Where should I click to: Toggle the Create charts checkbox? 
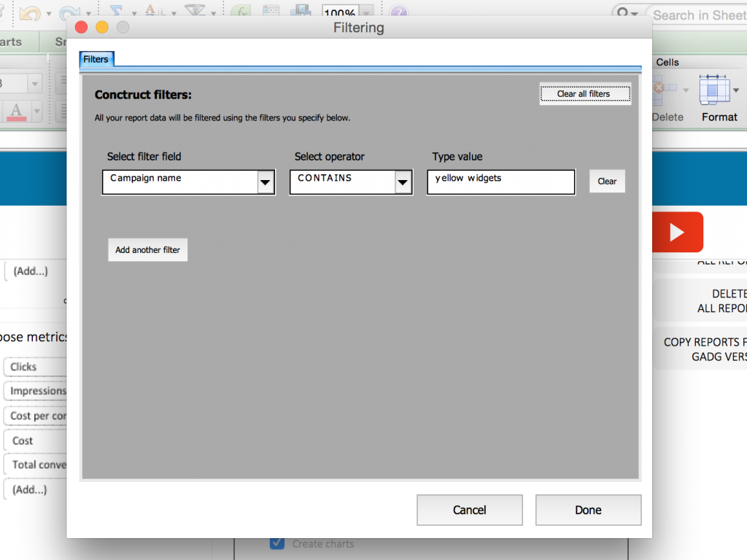[x=276, y=543]
